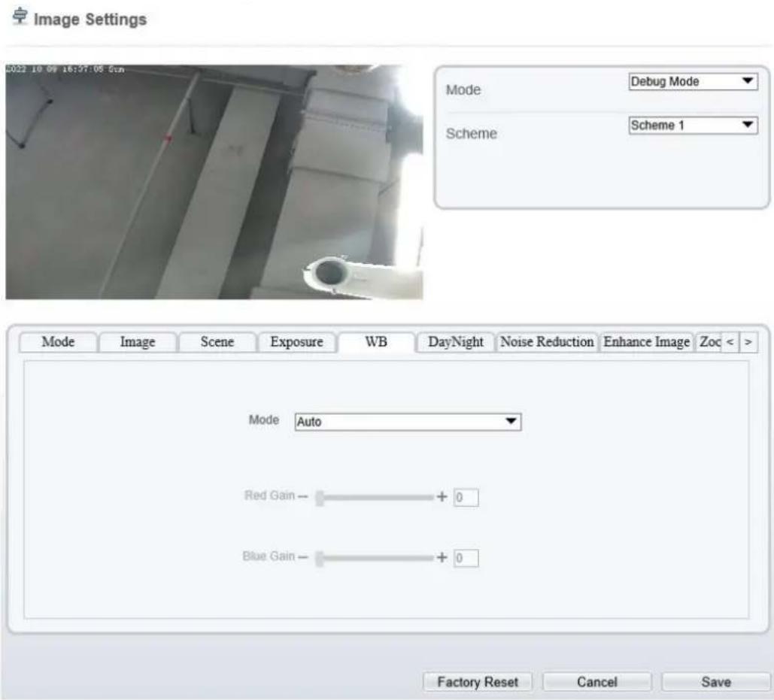Click the Red Gain value field

[466, 497]
